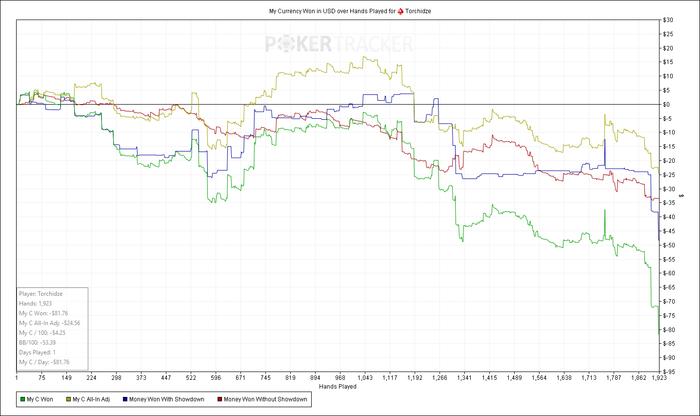
Task: Click the $-25 y-axis tick label
Action: pyautogui.click(x=668, y=175)
